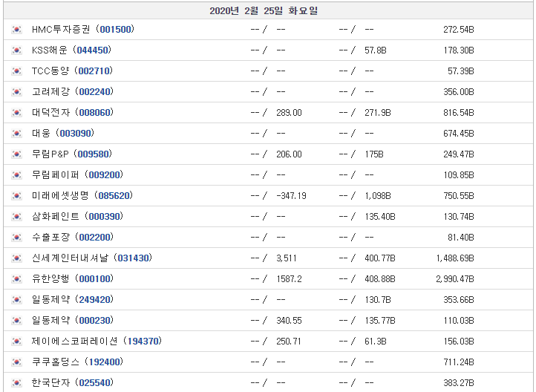Open ticker link 085620 for 미래에셋생명

[114, 196]
